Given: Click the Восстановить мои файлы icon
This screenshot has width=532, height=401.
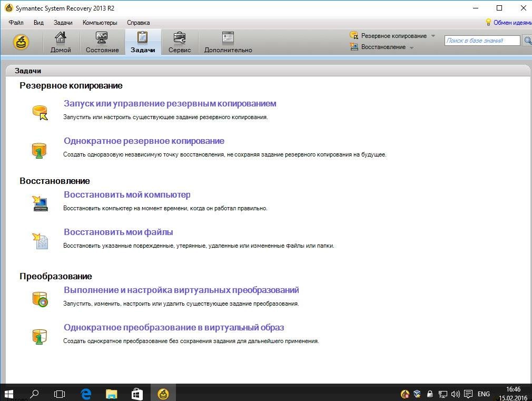Looking at the screenshot, I should coord(41,241).
